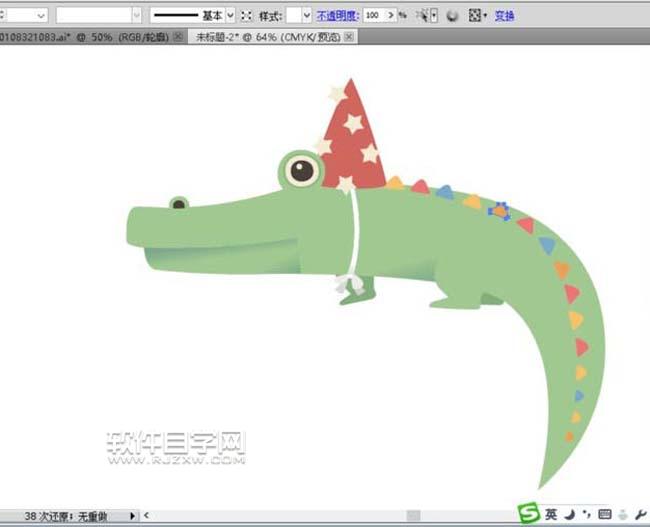This screenshot has width=650, height=527.
Task: Open the Sogou soft keyboard icon
Action: click(x=604, y=515)
